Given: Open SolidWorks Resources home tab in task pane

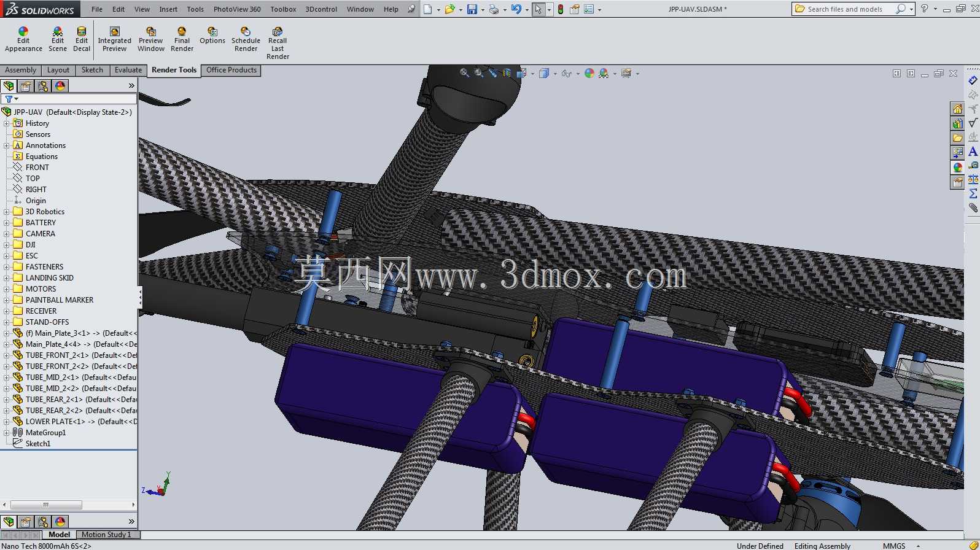Looking at the screenshot, I should 957,109.
